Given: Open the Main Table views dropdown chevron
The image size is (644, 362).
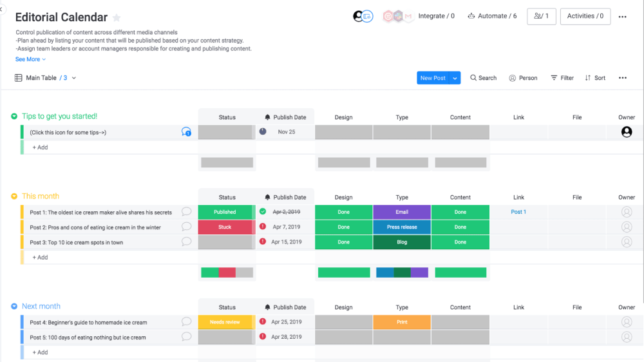Looking at the screenshot, I should pos(74,78).
